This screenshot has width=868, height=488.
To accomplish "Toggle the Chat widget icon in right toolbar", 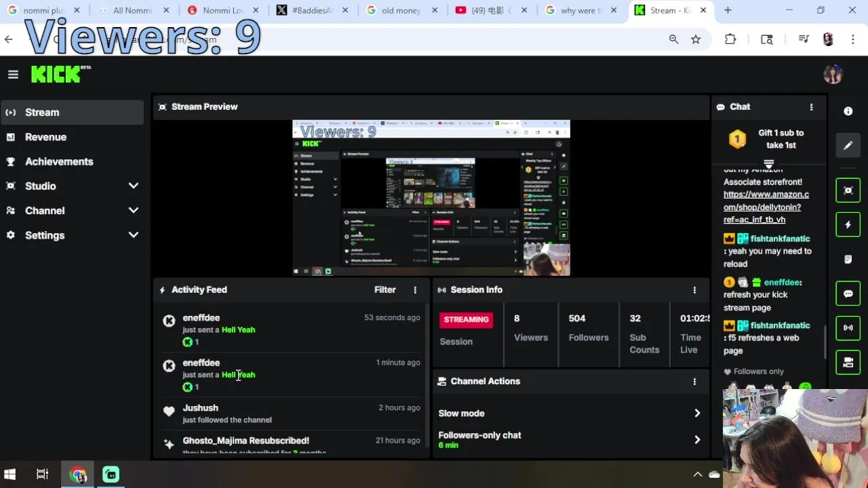I will tap(848, 294).
